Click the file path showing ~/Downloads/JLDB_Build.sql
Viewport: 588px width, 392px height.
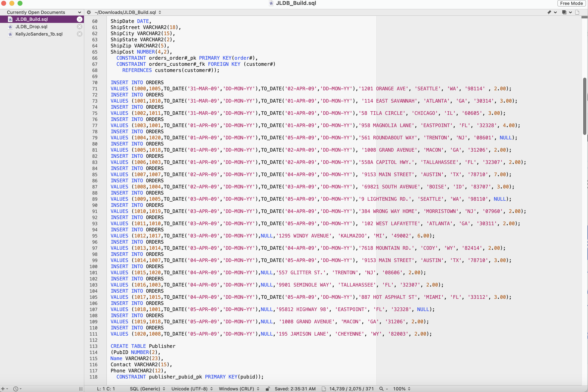point(125,12)
